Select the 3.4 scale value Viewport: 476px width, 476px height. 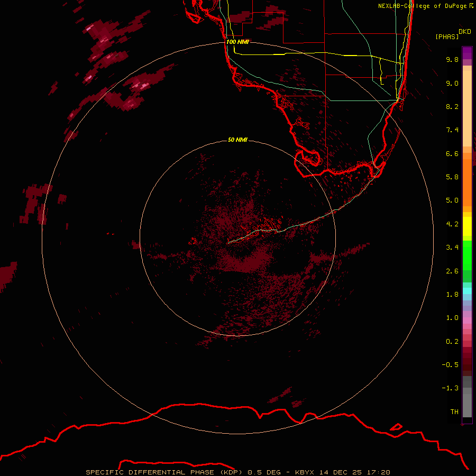(452, 248)
